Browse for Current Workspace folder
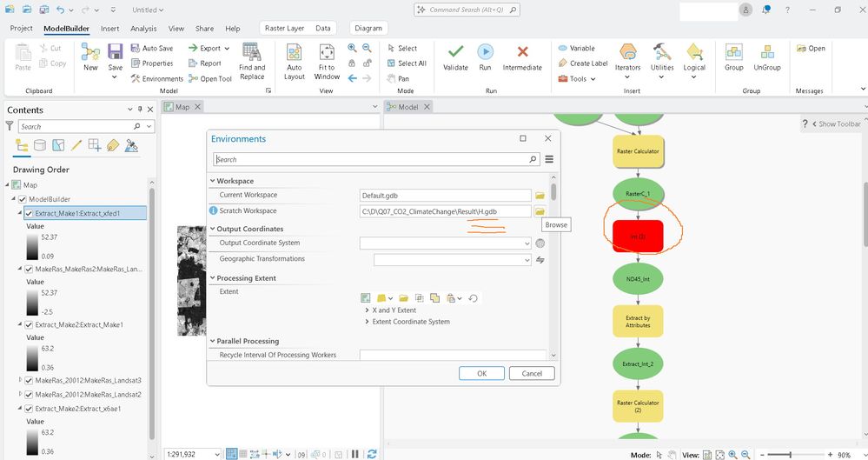The image size is (868, 460). click(540, 196)
